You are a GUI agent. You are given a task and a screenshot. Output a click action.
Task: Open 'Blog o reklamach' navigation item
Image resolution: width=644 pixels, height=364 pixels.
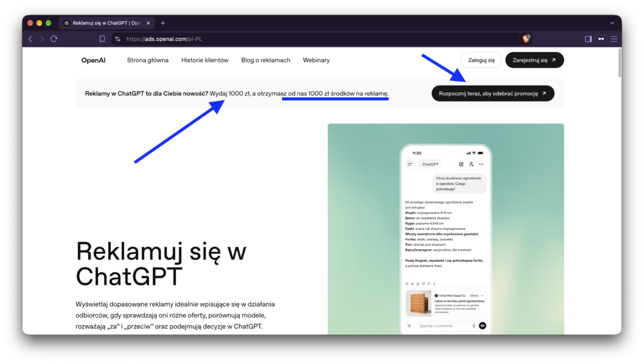coord(265,60)
